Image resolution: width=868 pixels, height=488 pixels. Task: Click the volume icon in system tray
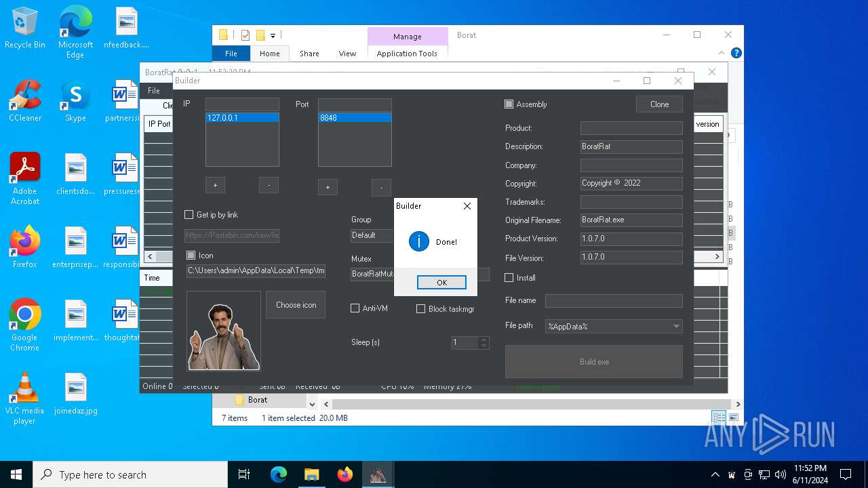tap(781, 474)
